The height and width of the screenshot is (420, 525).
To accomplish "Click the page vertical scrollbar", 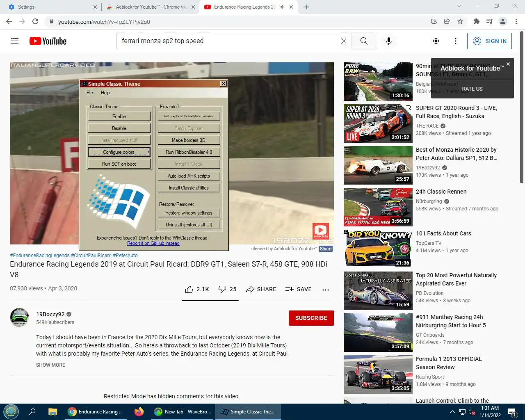I will click(522, 107).
